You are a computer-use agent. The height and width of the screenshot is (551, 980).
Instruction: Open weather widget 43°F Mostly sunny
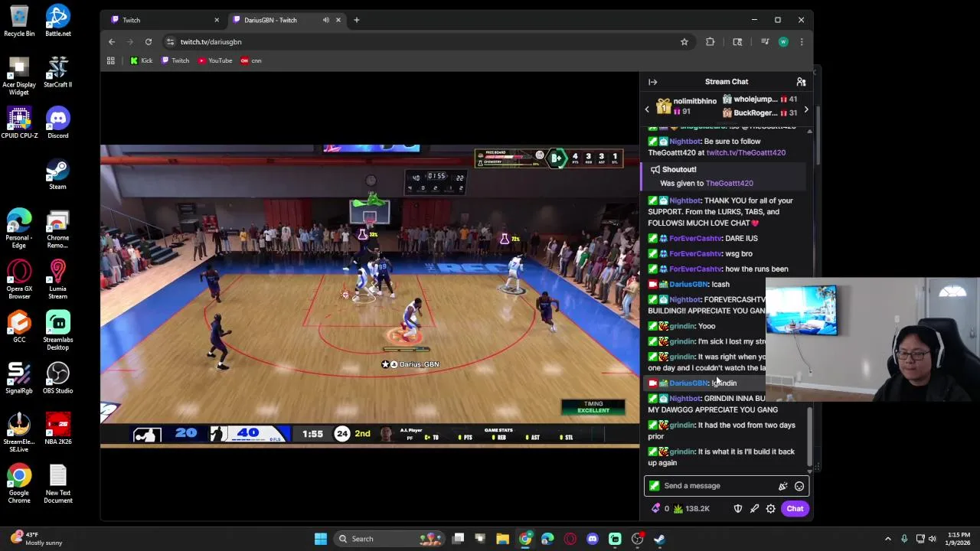pos(34,539)
